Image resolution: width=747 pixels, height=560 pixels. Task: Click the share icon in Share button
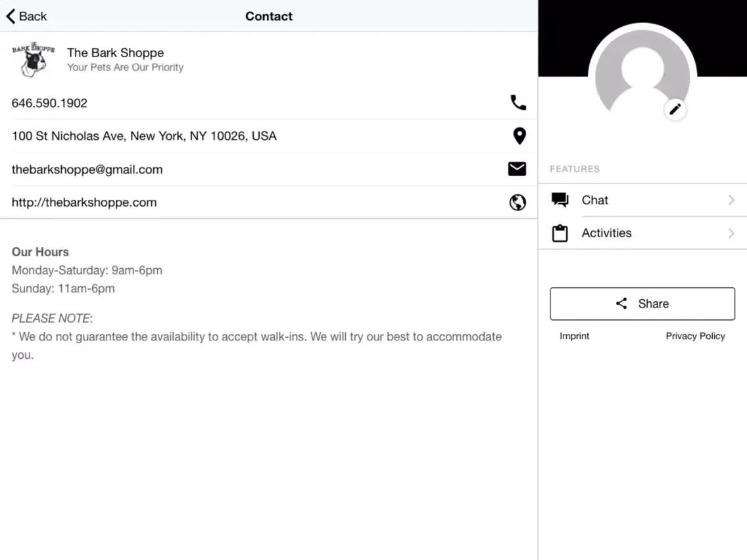tap(621, 304)
